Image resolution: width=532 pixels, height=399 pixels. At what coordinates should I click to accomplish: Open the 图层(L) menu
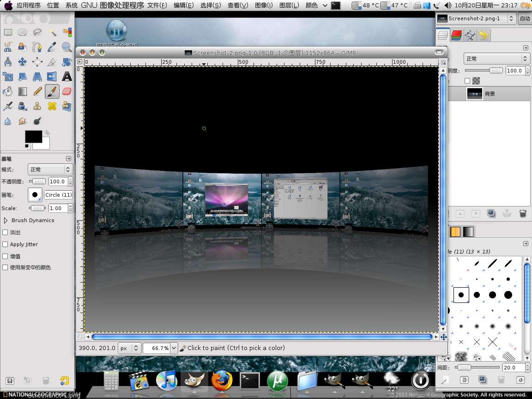coord(289,5)
